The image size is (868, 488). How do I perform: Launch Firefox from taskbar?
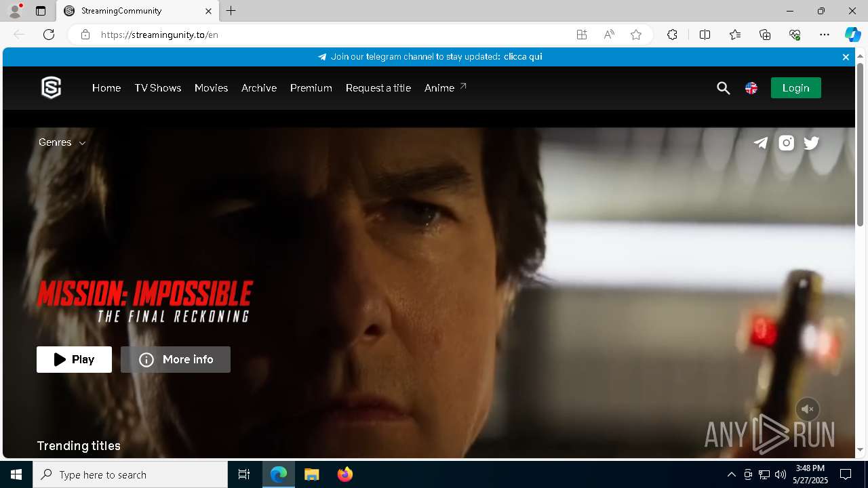point(345,474)
